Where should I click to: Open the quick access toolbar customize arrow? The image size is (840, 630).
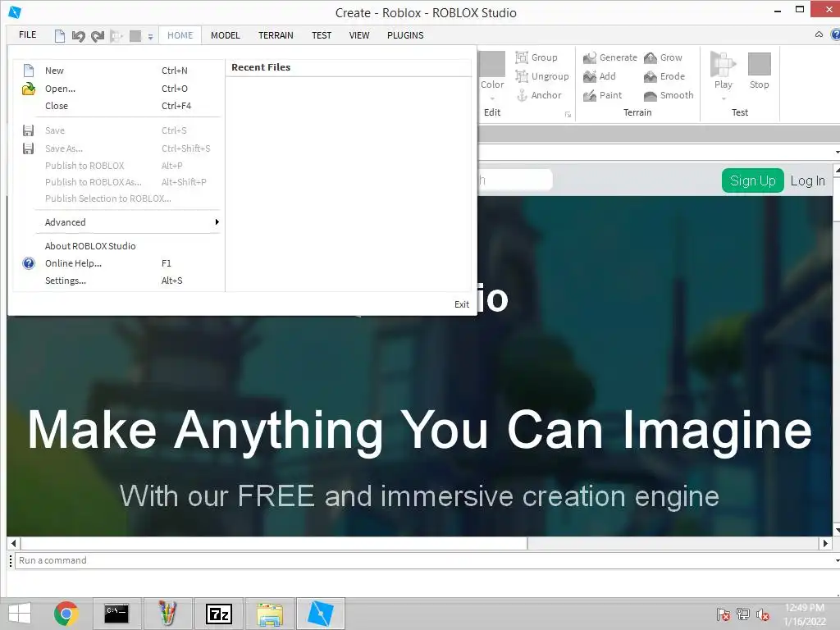pos(151,36)
